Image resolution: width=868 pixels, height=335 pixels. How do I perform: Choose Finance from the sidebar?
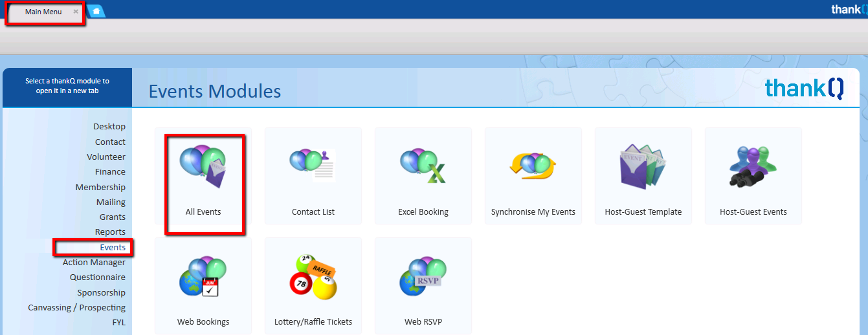tap(110, 172)
